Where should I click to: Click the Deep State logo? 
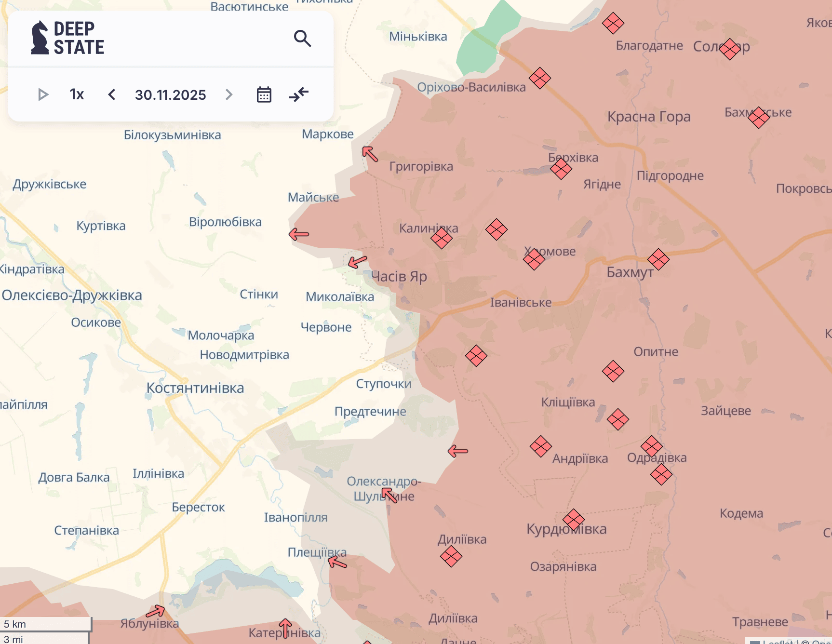(68, 38)
